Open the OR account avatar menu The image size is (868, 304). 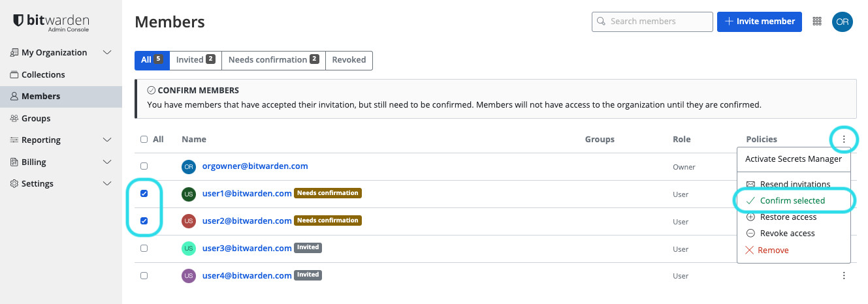pos(842,22)
